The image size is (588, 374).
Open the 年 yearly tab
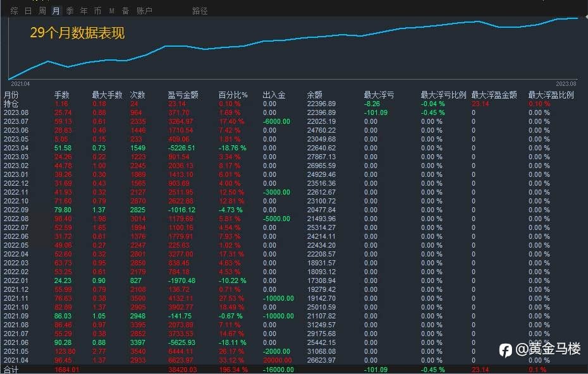coord(83,11)
